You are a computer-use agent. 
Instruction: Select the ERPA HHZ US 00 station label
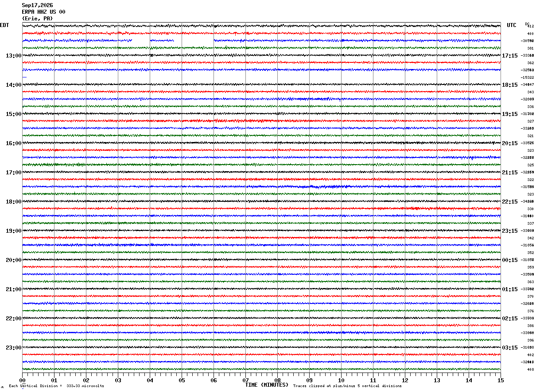coord(43,12)
